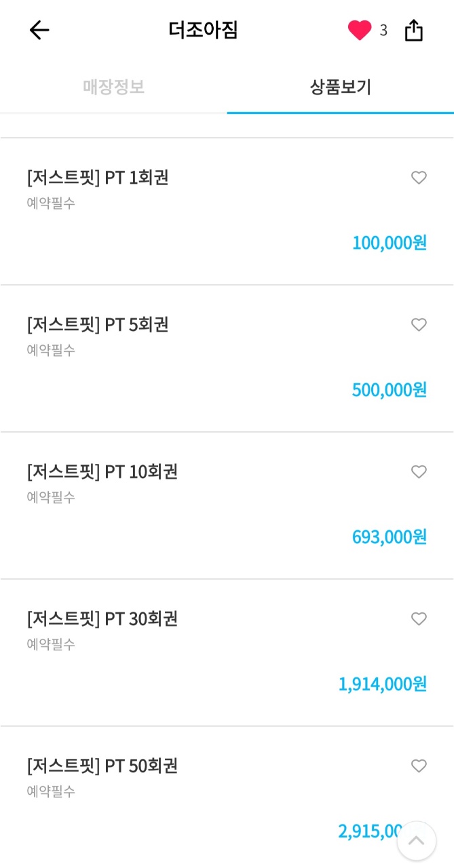Open the [저스트핏] PT 1회권 product

click(x=98, y=178)
